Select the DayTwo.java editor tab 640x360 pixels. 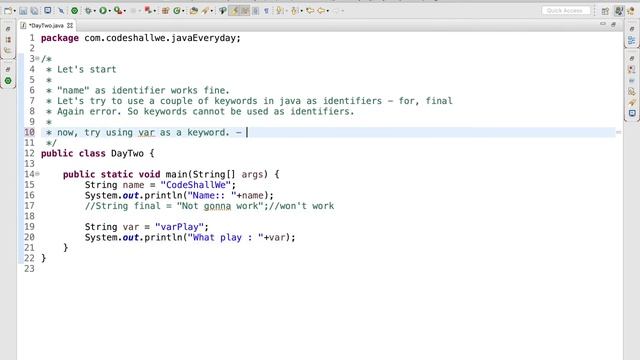(x=46, y=25)
